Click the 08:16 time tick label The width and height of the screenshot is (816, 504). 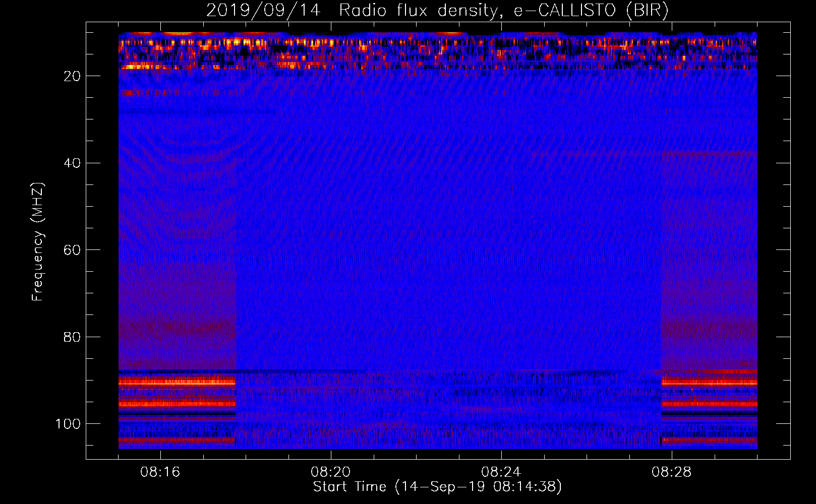pos(160,472)
